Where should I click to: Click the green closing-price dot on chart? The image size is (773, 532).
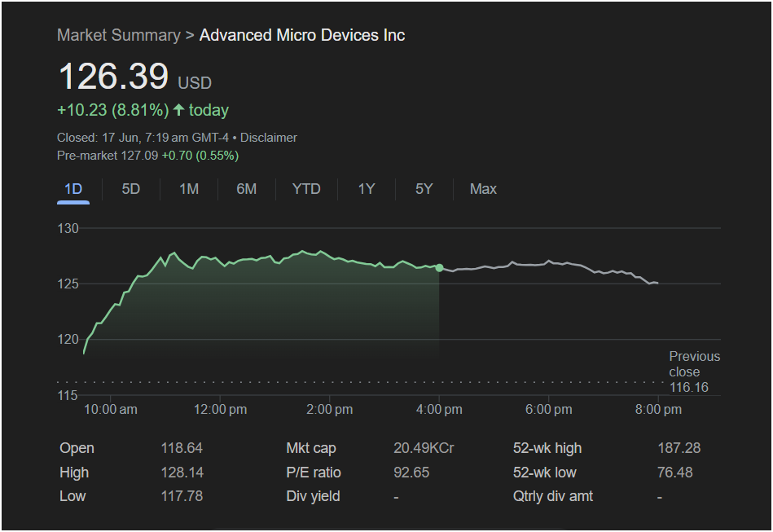[x=439, y=268]
